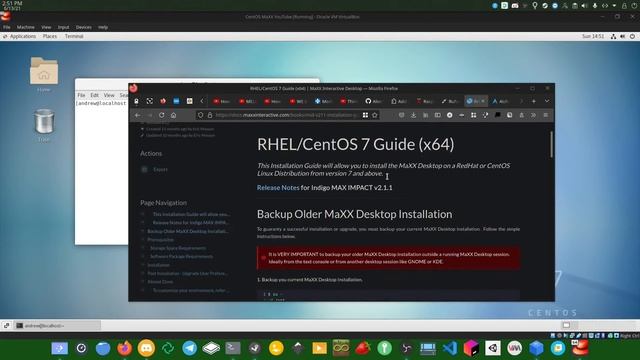Launch Steam from the host dock

pyautogui.click(x=255, y=348)
